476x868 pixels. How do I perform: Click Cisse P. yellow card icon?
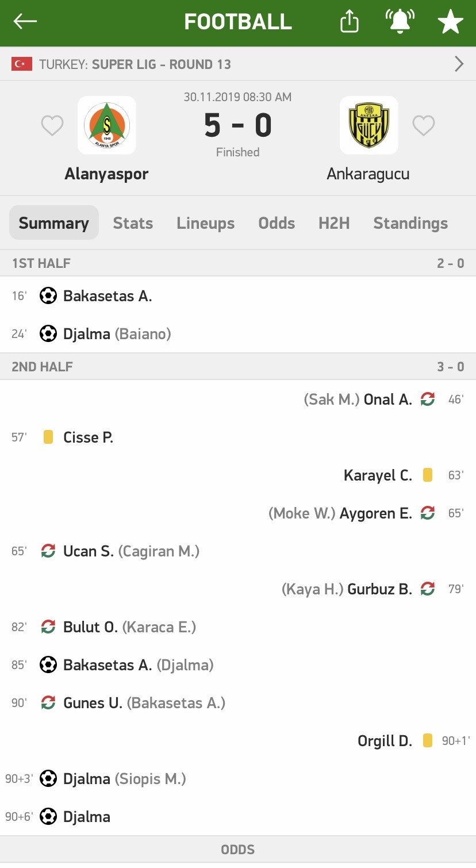pyautogui.click(x=48, y=437)
